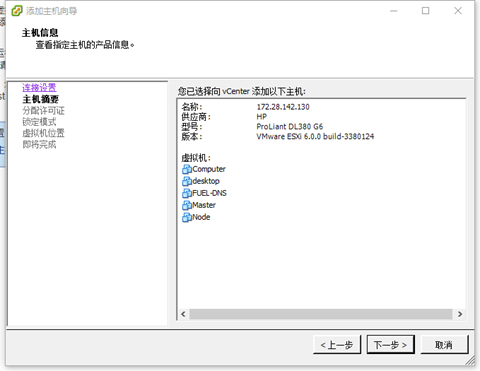The width and height of the screenshot is (480, 371).
Task: Click the Computer VM name
Action: click(209, 169)
